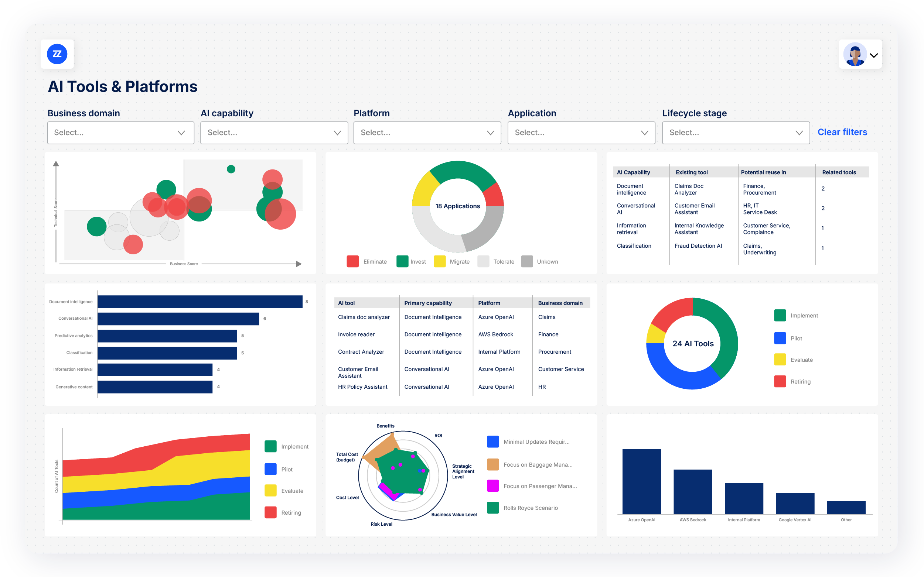Select the Claims doc analyzer row

coord(461,317)
